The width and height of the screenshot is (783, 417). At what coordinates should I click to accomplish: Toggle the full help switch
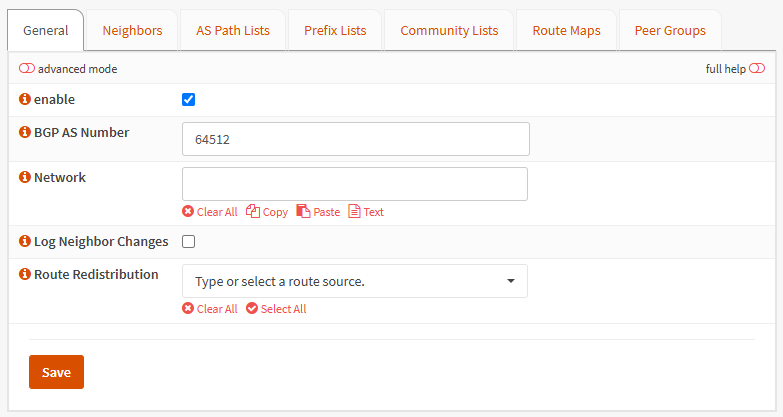(757, 68)
